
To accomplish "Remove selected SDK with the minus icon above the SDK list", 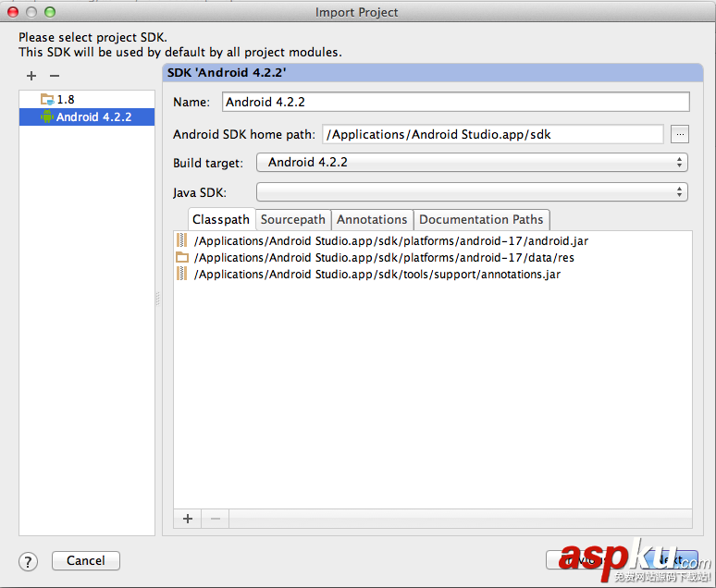I will point(55,76).
